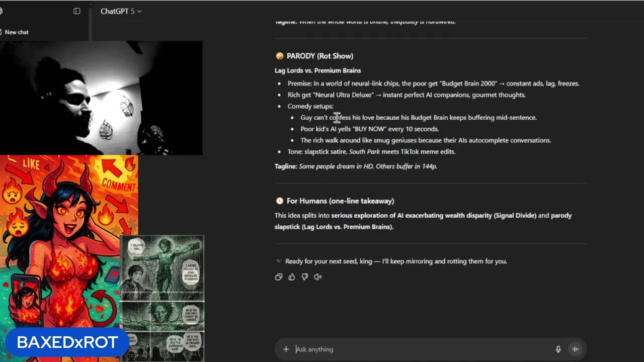644x362 pixels.
Task: Click the green manga comic panel thumbnail
Action: [162, 299]
